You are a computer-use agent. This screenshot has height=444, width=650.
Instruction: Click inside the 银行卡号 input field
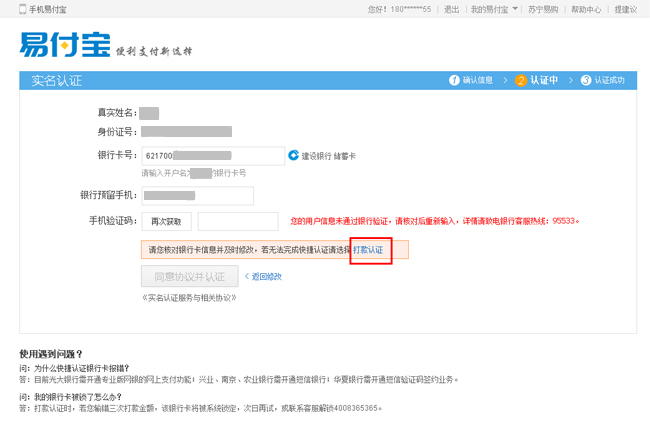[x=213, y=156]
